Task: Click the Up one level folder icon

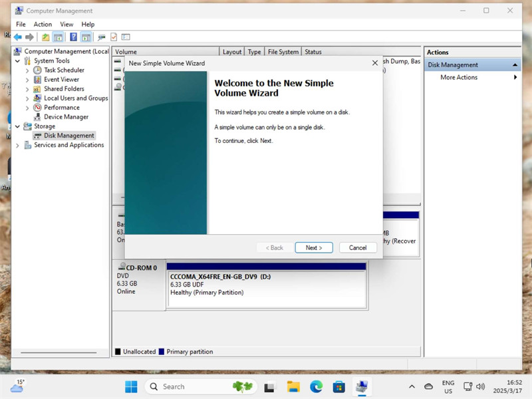Action: point(45,37)
